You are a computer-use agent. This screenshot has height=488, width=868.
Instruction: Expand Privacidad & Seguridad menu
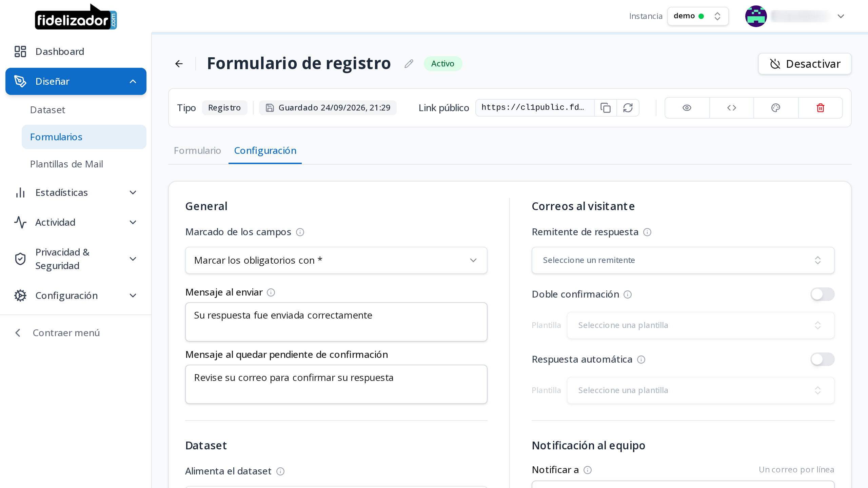[76, 259]
